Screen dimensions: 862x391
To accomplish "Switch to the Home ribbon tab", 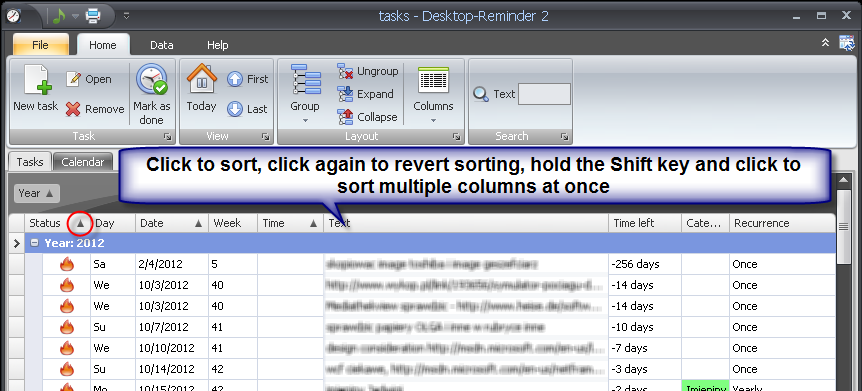I will click(x=103, y=45).
